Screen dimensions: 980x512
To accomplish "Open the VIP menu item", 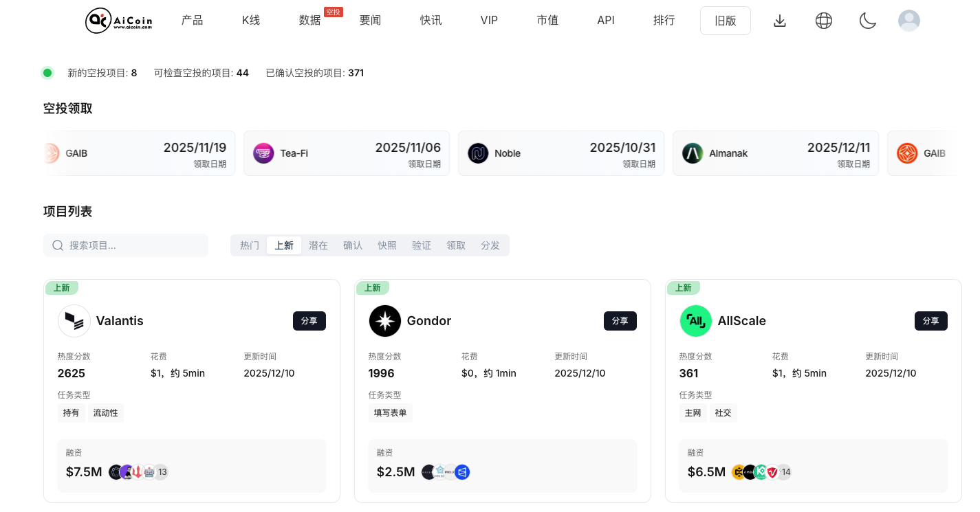I will tap(488, 20).
